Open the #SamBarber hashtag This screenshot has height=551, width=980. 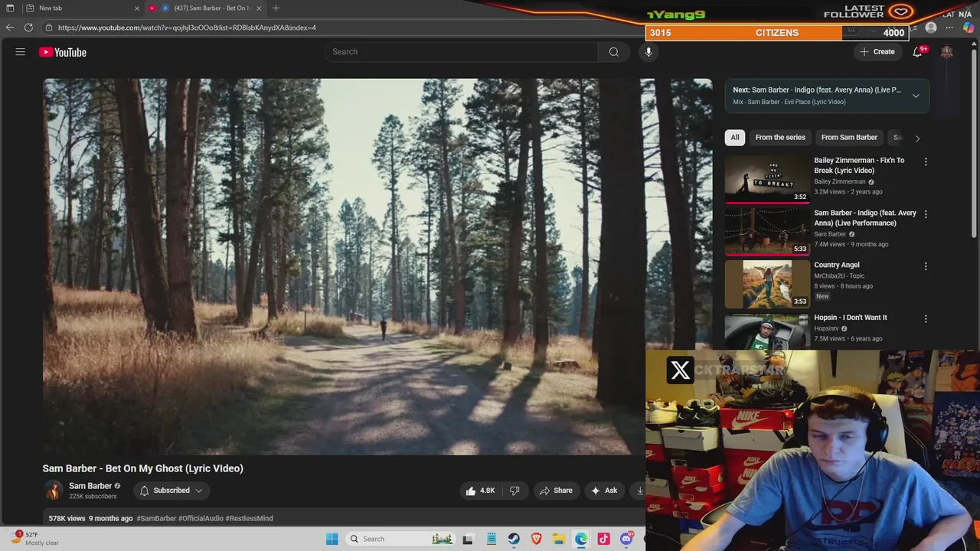pyautogui.click(x=156, y=518)
